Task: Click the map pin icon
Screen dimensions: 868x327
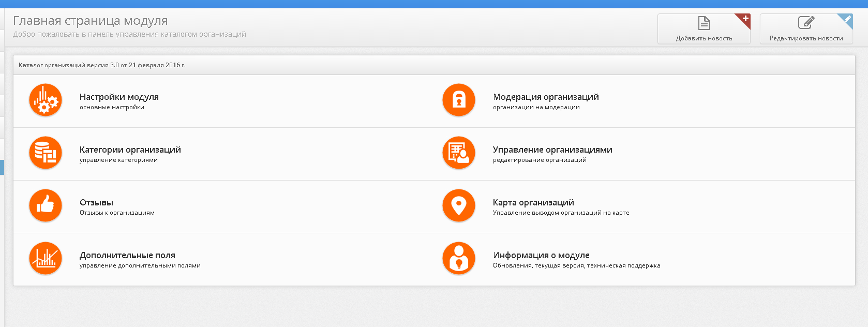Action: (x=459, y=205)
